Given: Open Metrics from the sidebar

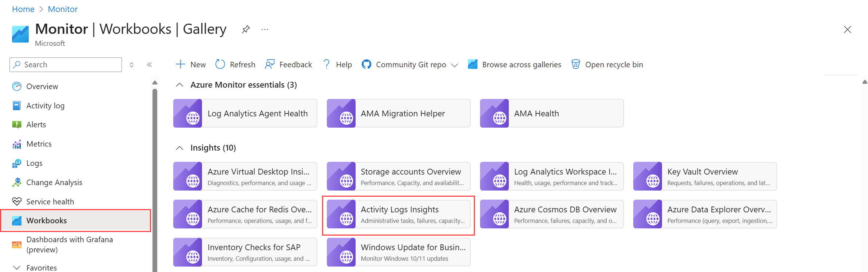Looking at the screenshot, I should tap(39, 144).
